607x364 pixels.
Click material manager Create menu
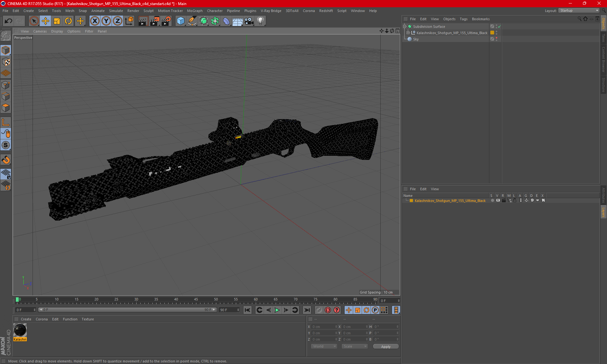26,319
